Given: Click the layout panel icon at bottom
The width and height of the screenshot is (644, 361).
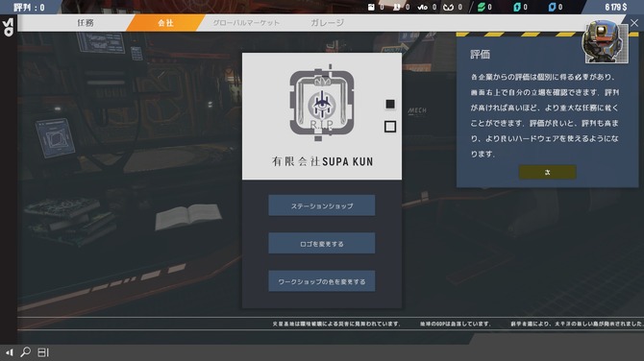Looking at the screenshot, I should (x=43, y=352).
